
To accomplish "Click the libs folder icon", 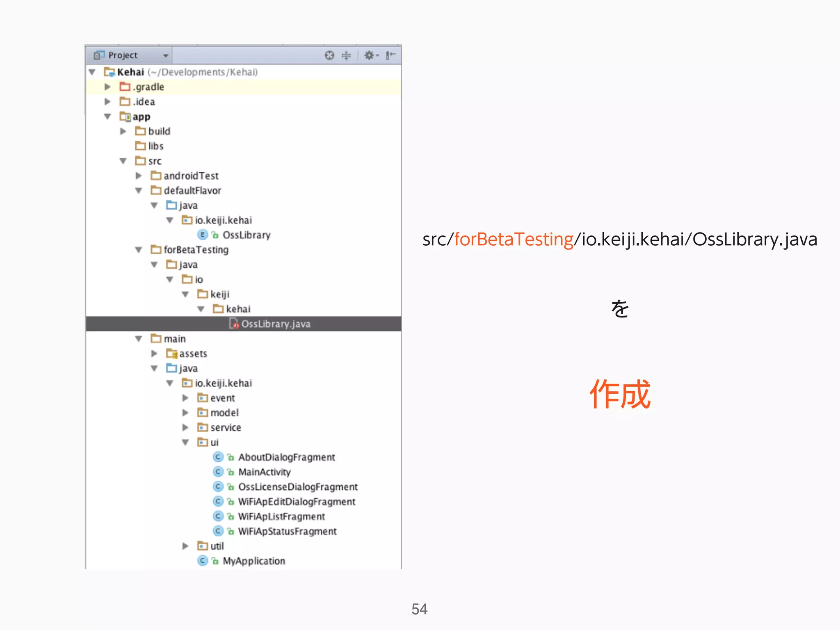I will [x=141, y=146].
